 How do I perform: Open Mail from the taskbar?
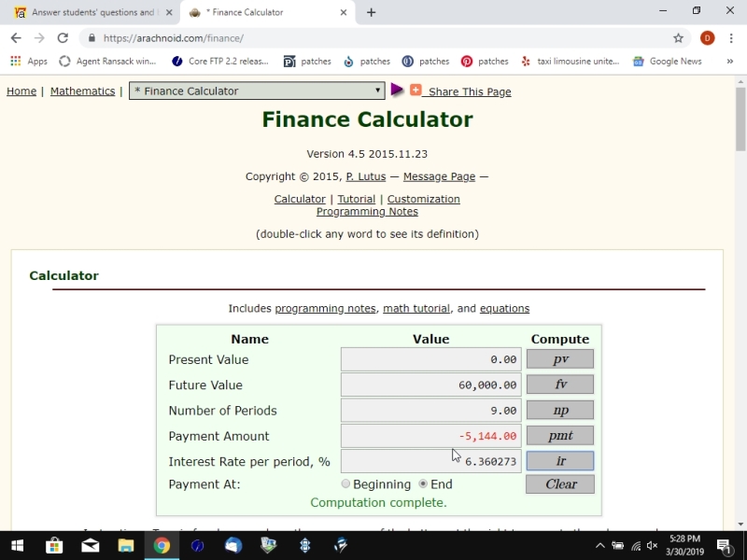click(90, 545)
